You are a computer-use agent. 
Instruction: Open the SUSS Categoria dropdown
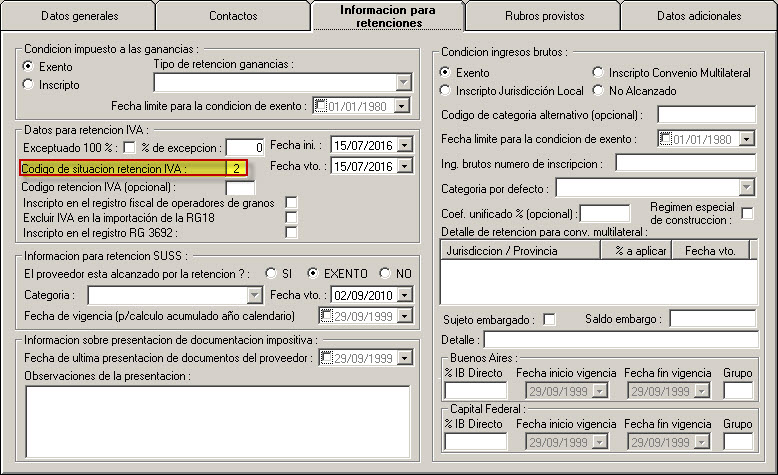pyautogui.click(x=254, y=296)
